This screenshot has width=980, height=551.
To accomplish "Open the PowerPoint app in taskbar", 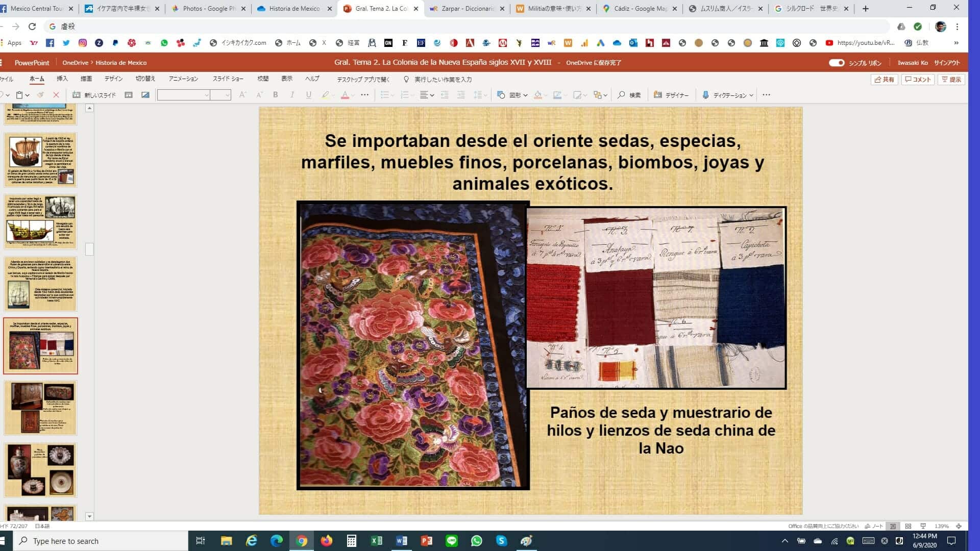I will [x=427, y=541].
